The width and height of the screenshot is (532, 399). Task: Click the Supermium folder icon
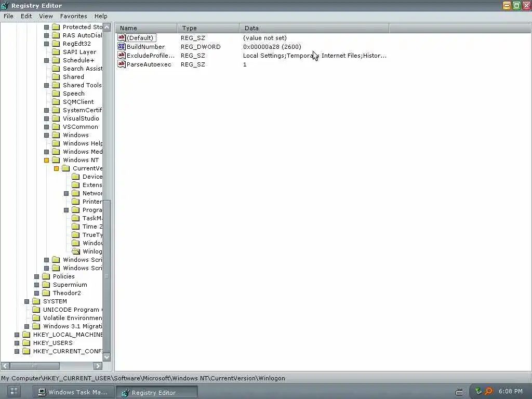point(46,285)
